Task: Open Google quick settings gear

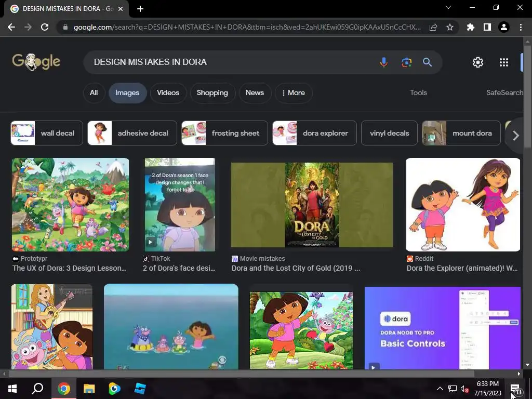Action: 478,62
